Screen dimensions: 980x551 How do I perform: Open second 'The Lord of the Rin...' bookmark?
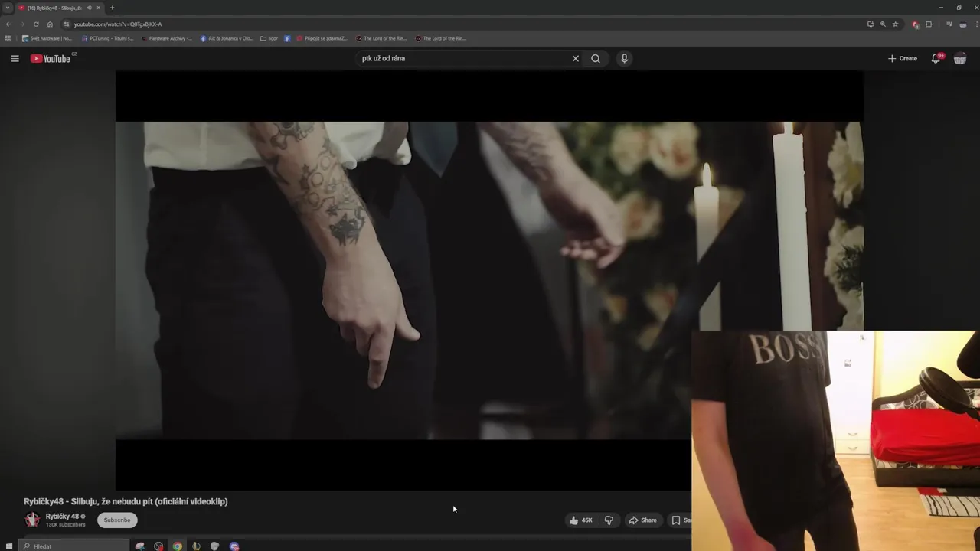[440, 38]
